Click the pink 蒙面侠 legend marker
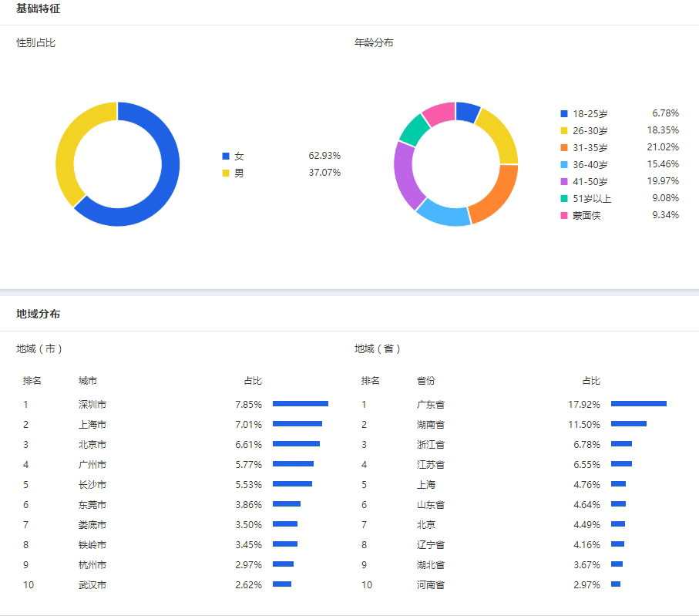Screen dimensions: 699x616 tap(564, 215)
